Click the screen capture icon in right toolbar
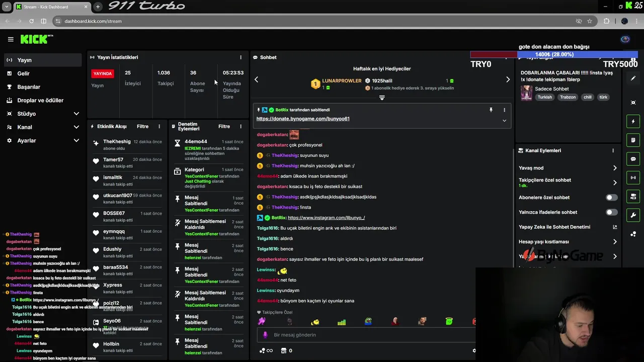 pos(633,103)
